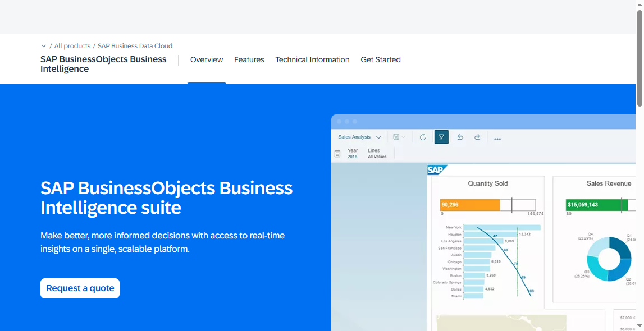Viewport: 644px width, 331px height.
Task: Open the Sales Analysis dropdown
Action: click(x=360, y=137)
